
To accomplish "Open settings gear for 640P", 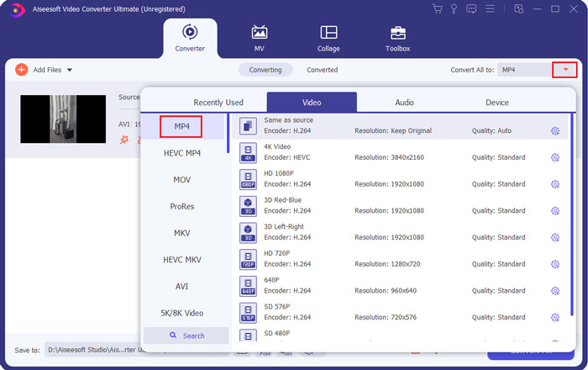I will pos(555,290).
